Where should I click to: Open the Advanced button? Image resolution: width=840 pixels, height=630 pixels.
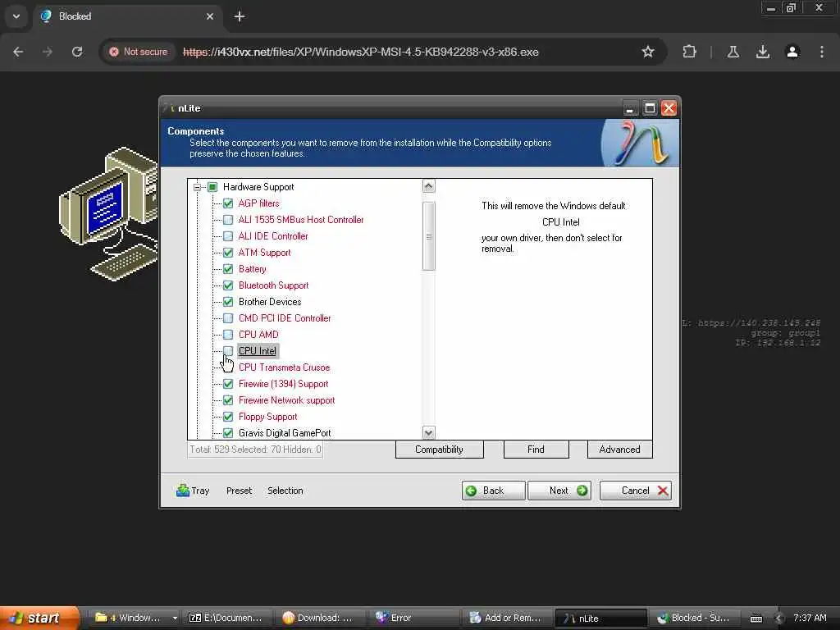click(x=619, y=450)
